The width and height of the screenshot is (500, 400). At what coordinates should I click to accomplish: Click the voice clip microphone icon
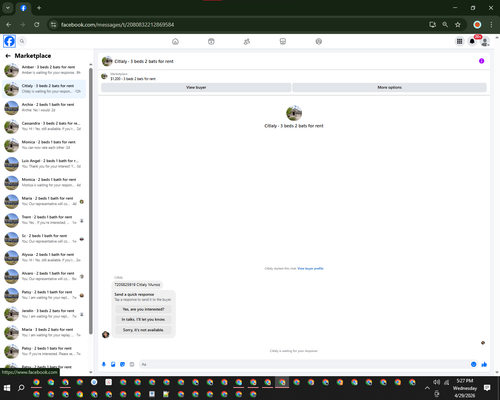coord(104,364)
